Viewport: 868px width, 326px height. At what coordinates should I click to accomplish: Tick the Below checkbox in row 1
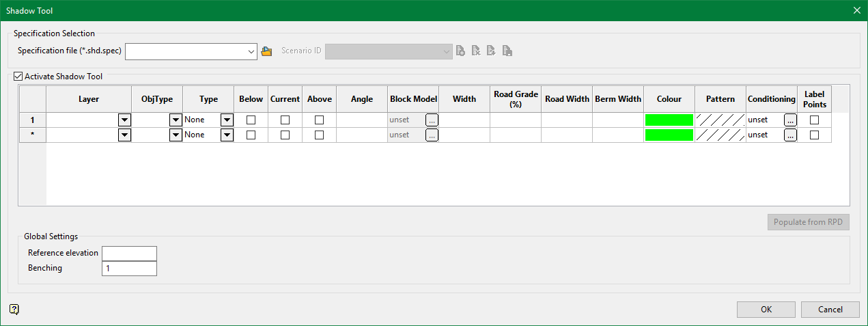(251, 120)
